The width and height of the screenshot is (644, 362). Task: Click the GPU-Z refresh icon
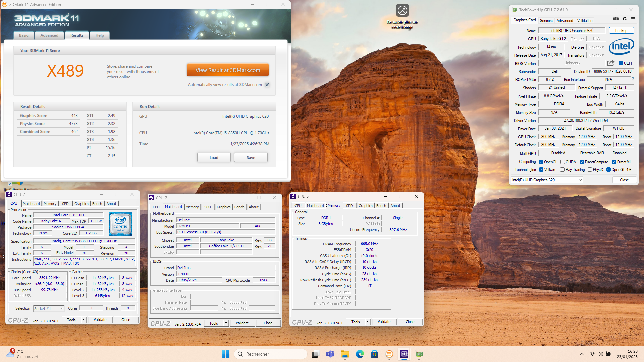(x=624, y=19)
